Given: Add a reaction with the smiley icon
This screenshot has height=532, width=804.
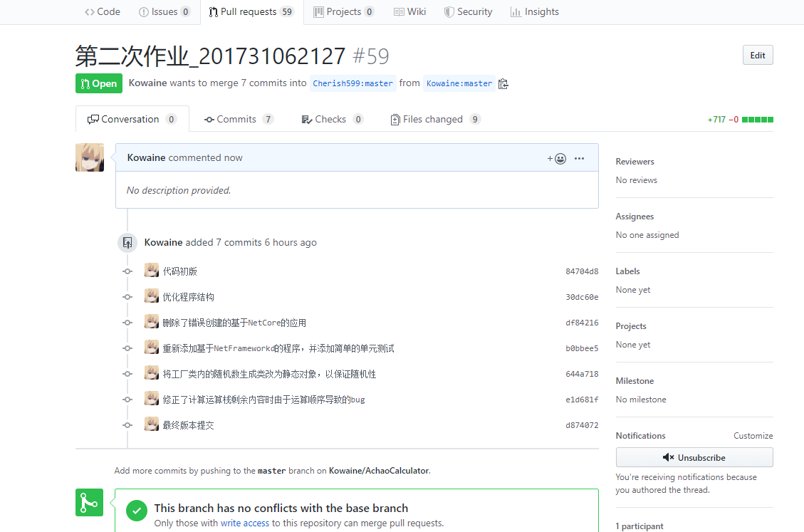Looking at the screenshot, I should click(x=556, y=159).
